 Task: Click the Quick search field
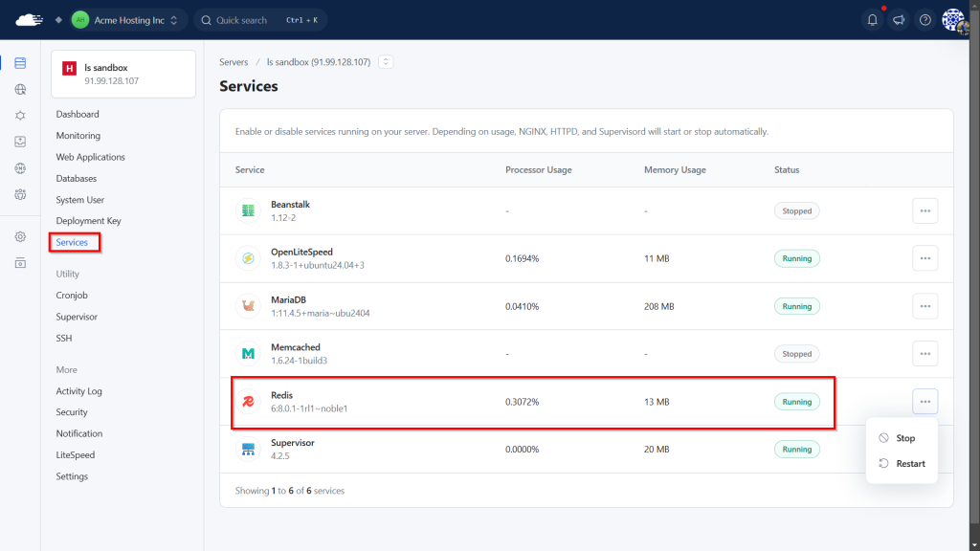pyautogui.click(x=259, y=20)
